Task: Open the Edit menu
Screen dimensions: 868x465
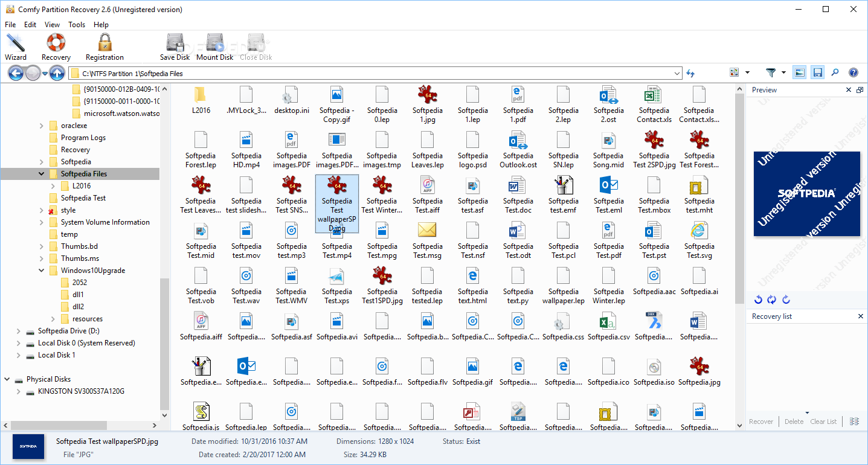Action: tap(30, 25)
